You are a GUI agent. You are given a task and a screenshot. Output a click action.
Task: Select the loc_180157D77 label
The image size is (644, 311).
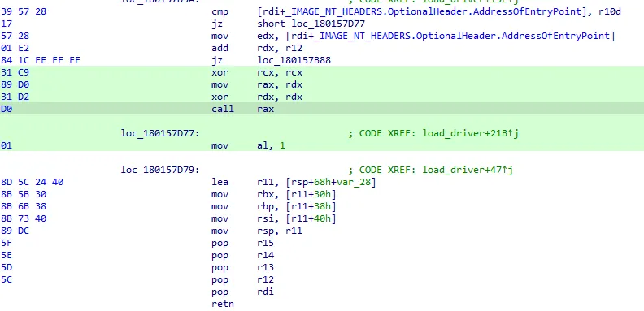[x=159, y=133]
